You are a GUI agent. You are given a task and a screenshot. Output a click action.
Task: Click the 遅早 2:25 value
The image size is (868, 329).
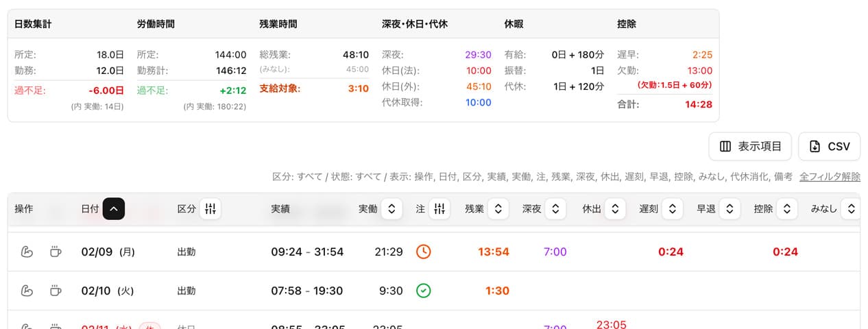703,54
